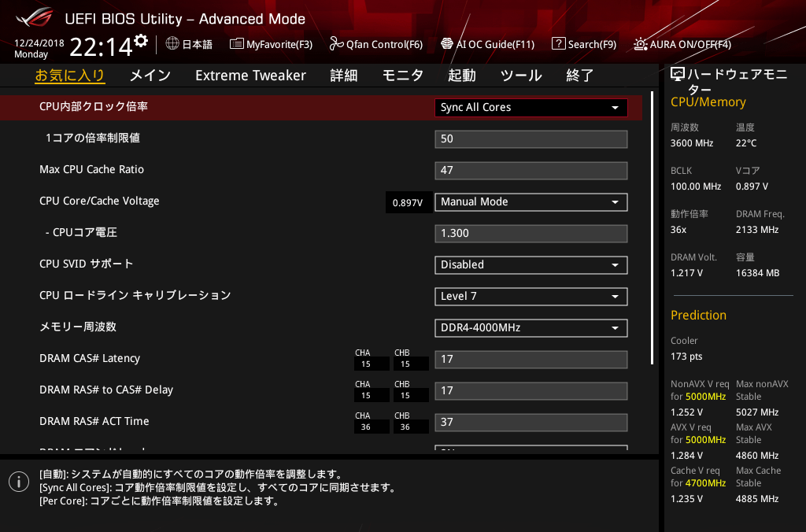
Task: Edit DRAM RAS# to CAS# Delay field
Action: pos(531,390)
